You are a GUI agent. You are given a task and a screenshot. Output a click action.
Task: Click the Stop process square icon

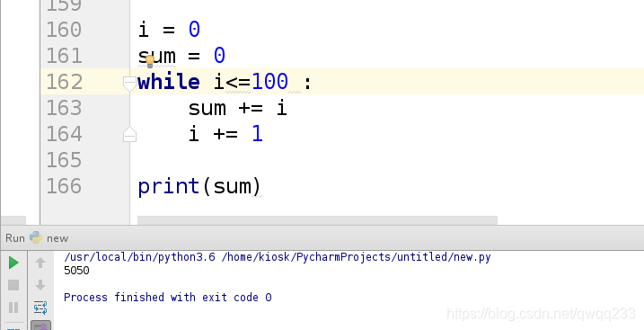[x=13, y=285]
